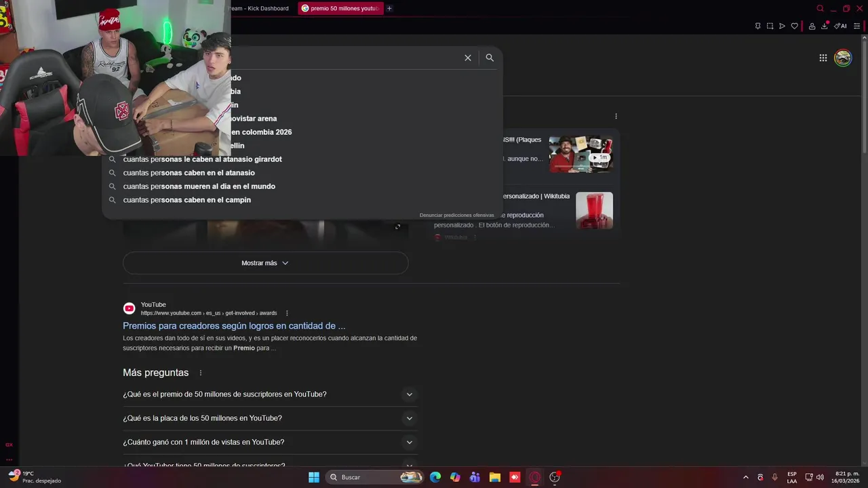The width and height of the screenshot is (868, 488).
Task: Launch Microsoft Edge from the taskbar
Action: tap(435, 477)
